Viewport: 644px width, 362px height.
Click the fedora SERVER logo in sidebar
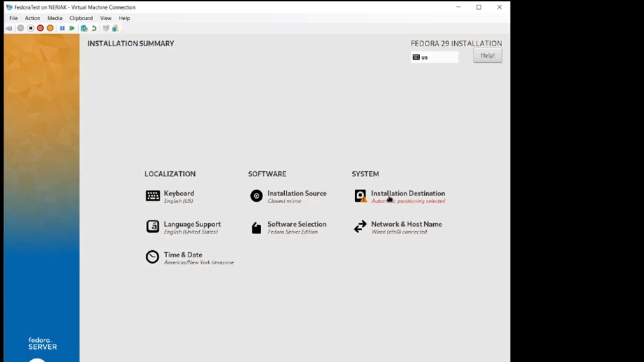pos(42,343)
